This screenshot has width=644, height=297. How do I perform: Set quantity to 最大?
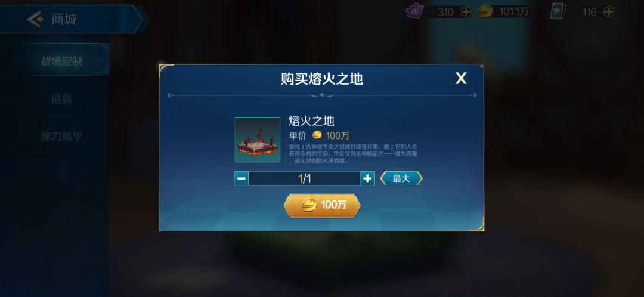[401, 179]
